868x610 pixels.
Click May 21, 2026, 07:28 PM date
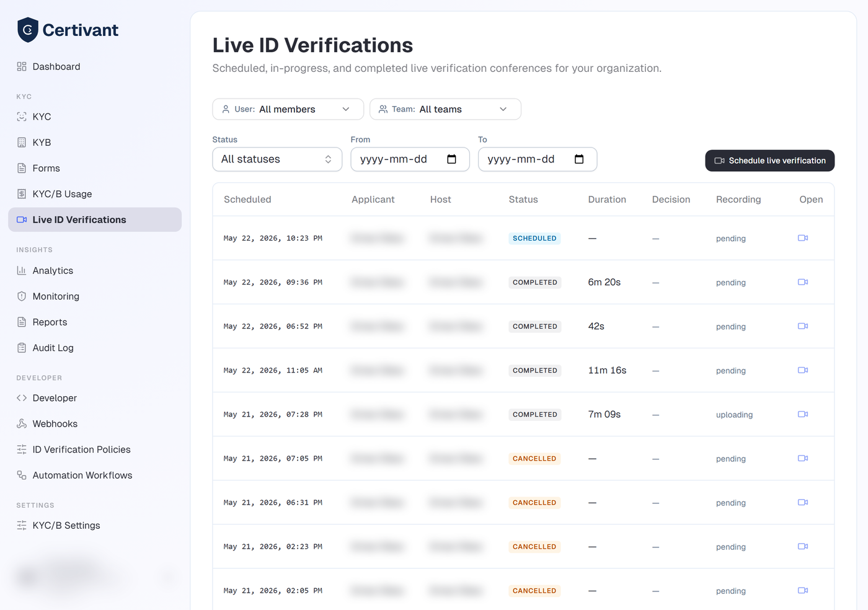click(273, 414)
